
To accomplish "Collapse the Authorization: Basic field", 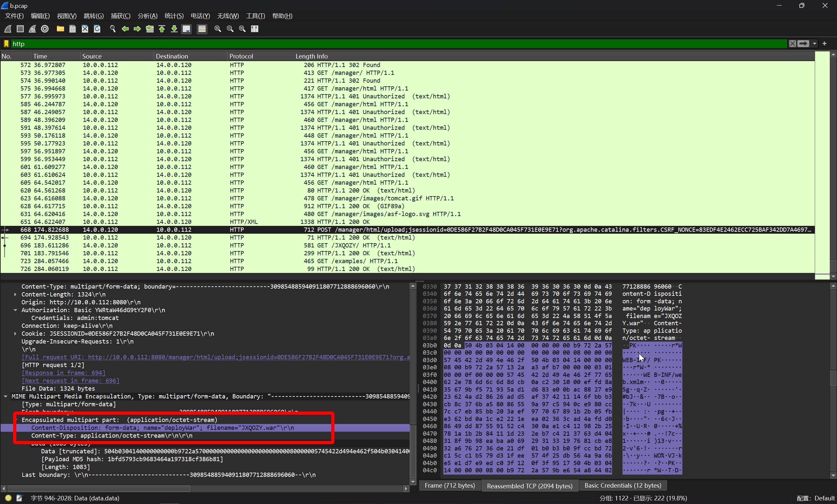I will pos(15,310).
